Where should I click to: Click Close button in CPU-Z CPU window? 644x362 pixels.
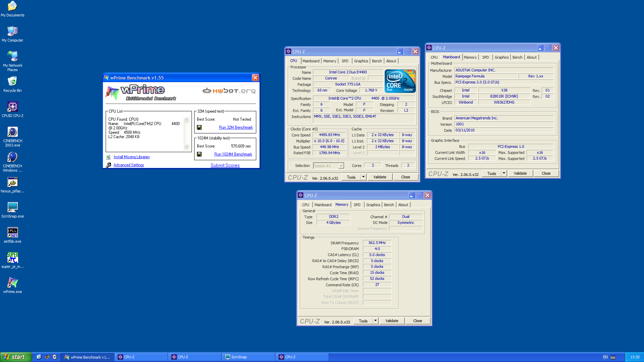[x=406, y=177]
